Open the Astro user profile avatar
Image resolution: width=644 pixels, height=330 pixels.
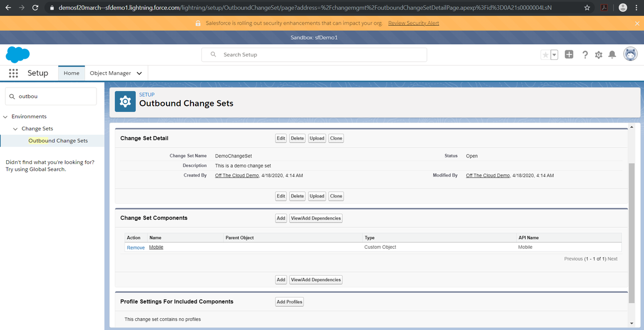click(x=631, y=54)
